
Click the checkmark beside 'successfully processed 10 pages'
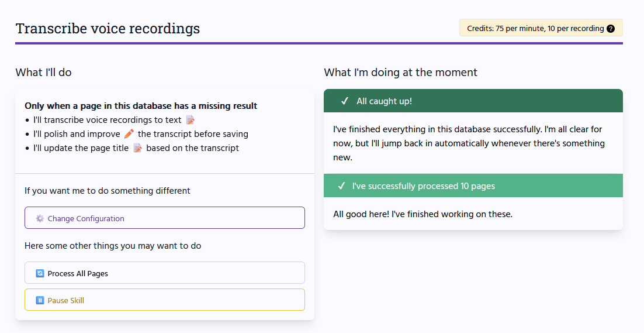click(341, 186)
